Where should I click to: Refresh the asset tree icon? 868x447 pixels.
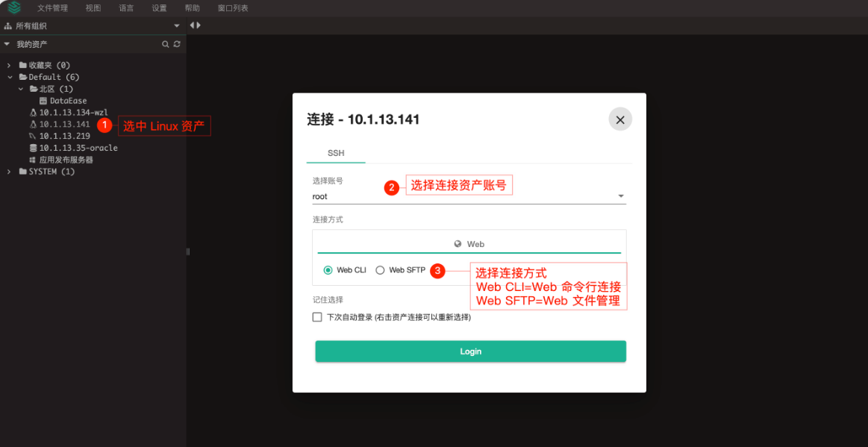point(177,44)
